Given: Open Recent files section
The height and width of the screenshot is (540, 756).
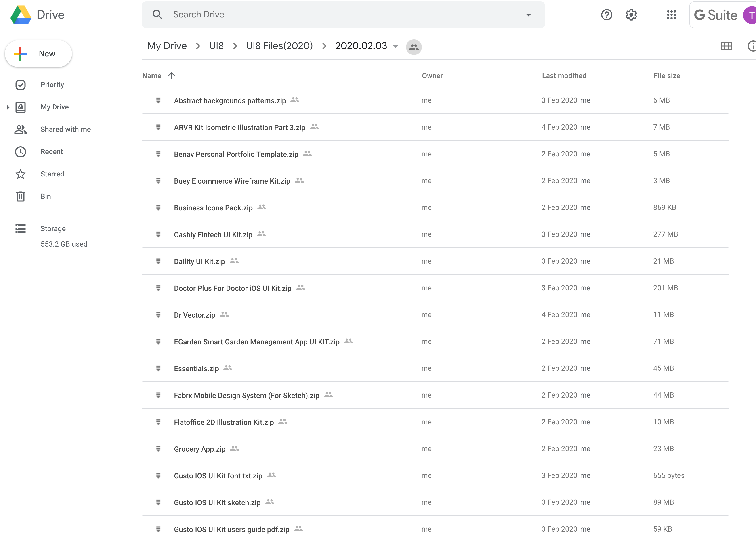Looking at the screenshot, I should (52, 152).
